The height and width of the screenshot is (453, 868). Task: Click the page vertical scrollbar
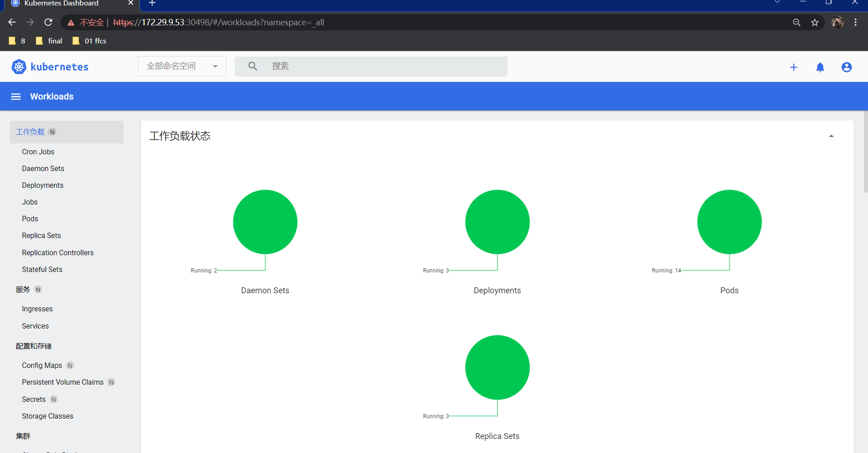click(865, 152)
